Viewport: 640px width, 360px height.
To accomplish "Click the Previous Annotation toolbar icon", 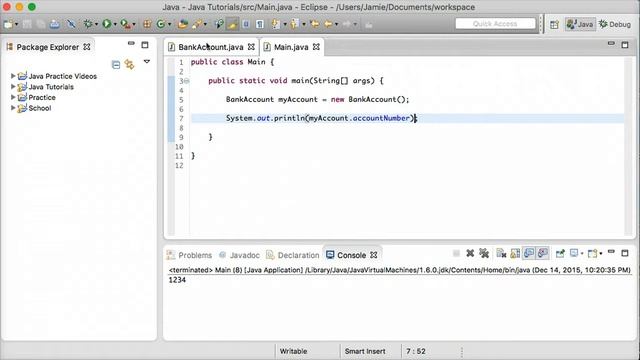I will 295,24.
